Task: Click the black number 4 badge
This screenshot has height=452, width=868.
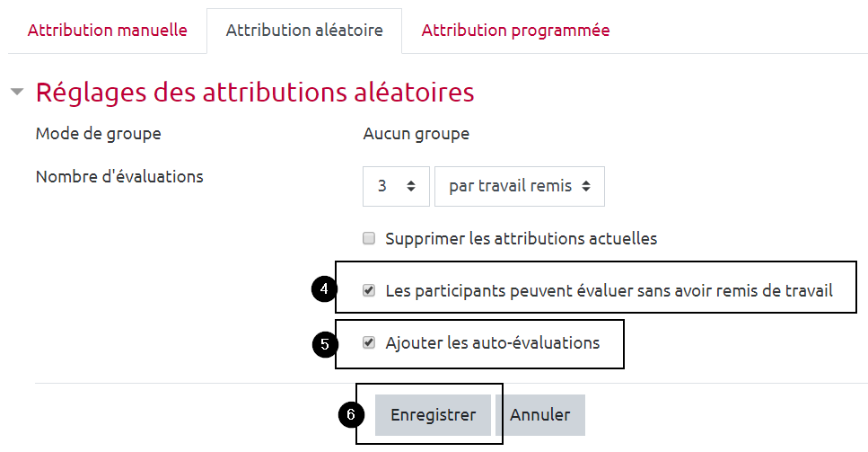Action: (323, 289)
